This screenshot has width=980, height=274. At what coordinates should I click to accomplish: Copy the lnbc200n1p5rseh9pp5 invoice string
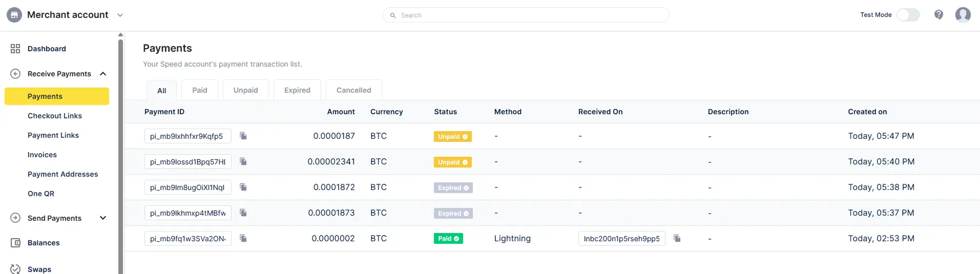(677, 238)
